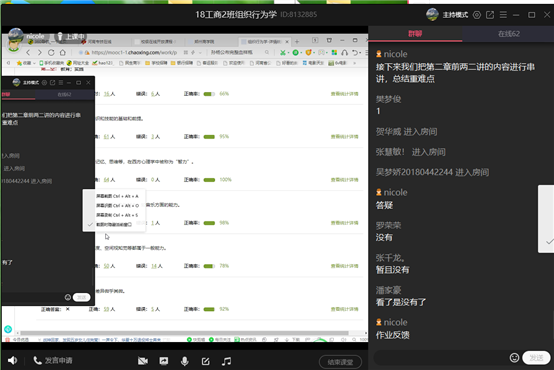Click the speaker volume icon at bottom left
The image size is (554, 370).
[13, 360]
